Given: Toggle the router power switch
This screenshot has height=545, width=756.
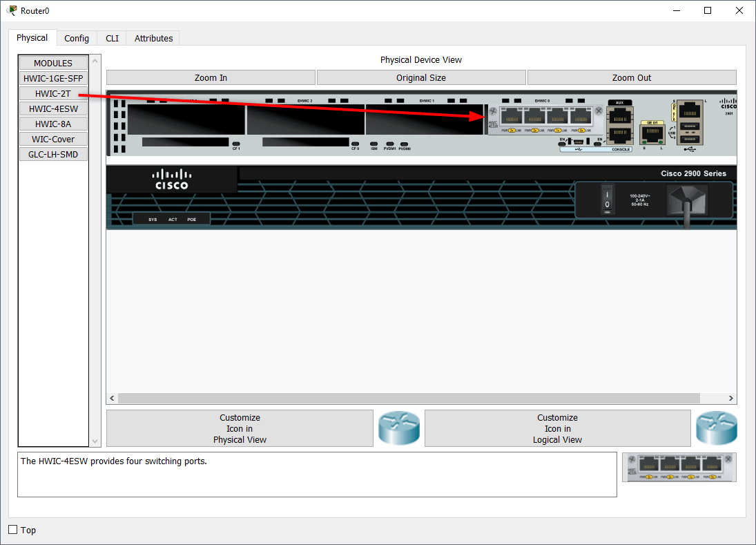Looking at the screenshot, I should 607,199.
